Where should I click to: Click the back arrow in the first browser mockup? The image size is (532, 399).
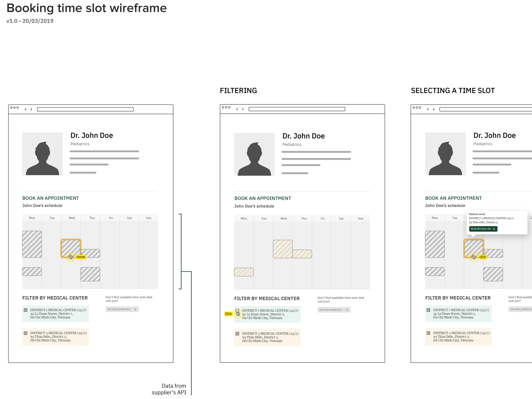[26, 109]
